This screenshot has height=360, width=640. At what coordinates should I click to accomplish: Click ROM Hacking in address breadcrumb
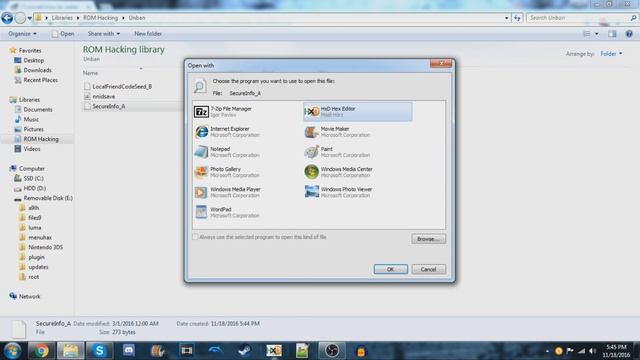tap(100, 18)
